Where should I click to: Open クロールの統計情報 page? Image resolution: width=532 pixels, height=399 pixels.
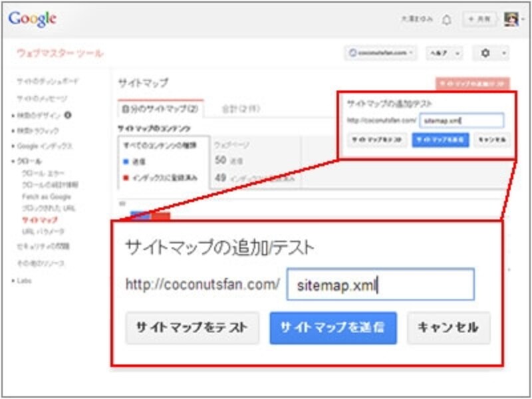coord(50,185)
